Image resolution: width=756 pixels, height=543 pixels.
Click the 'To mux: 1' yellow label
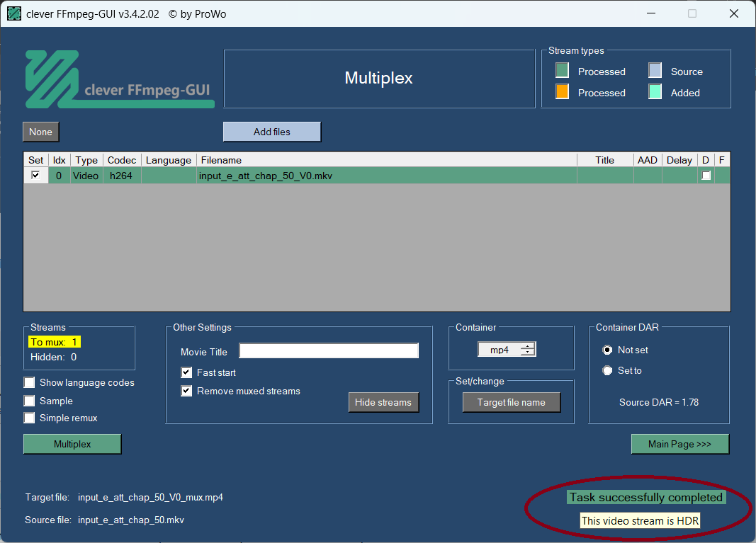pyautogui.click(x=54, y=342)
